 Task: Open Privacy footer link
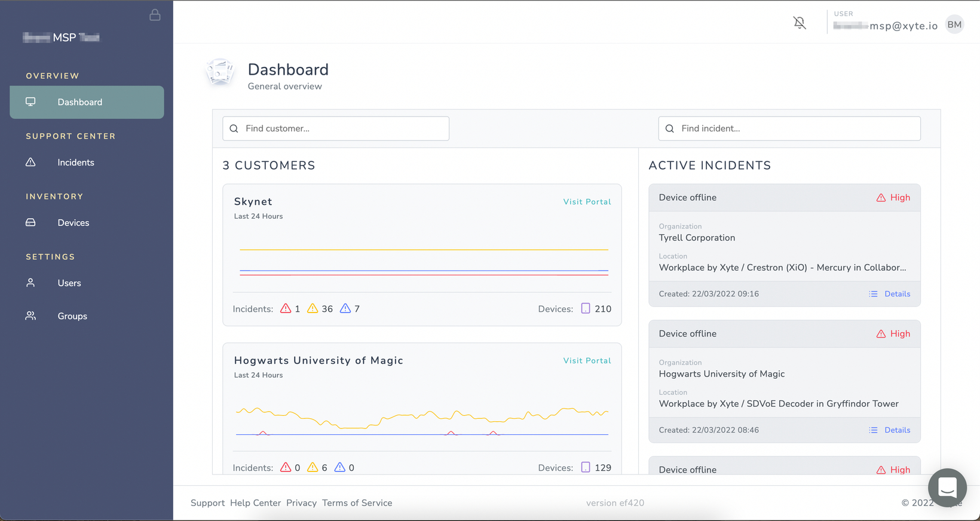tap(301, 503)
